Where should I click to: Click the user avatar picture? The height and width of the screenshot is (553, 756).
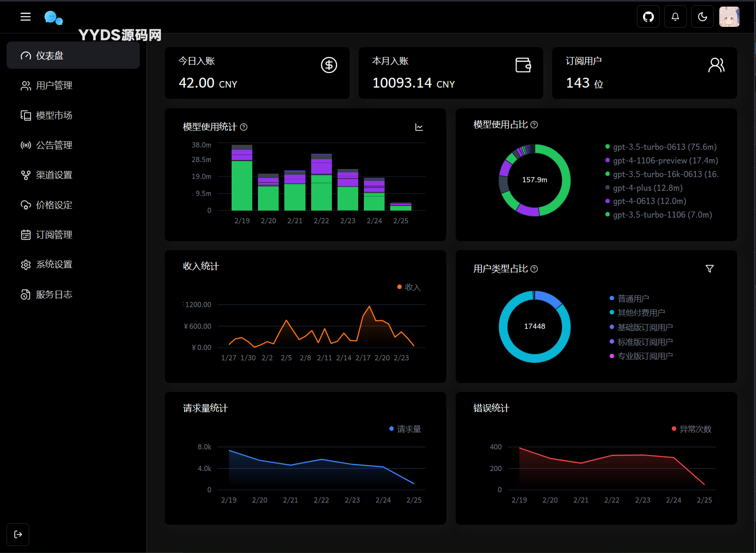[x=729, y=17]
